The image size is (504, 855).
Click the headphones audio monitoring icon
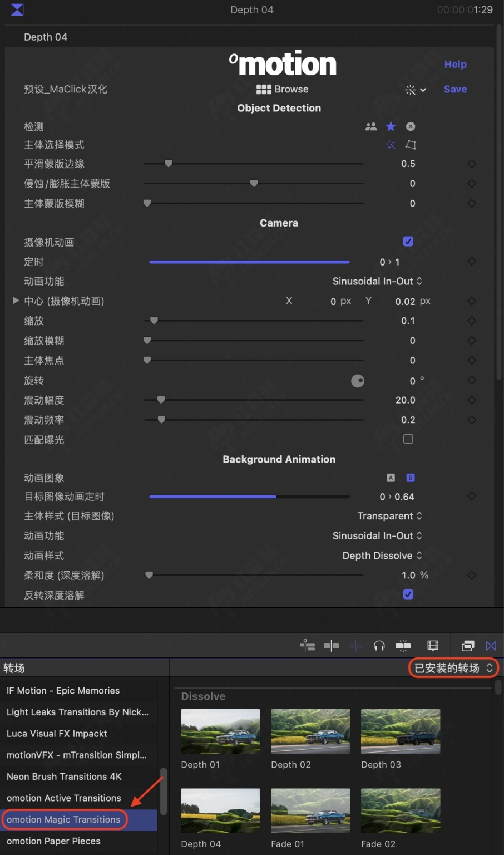pyautogui.click(x=379, y=646)
